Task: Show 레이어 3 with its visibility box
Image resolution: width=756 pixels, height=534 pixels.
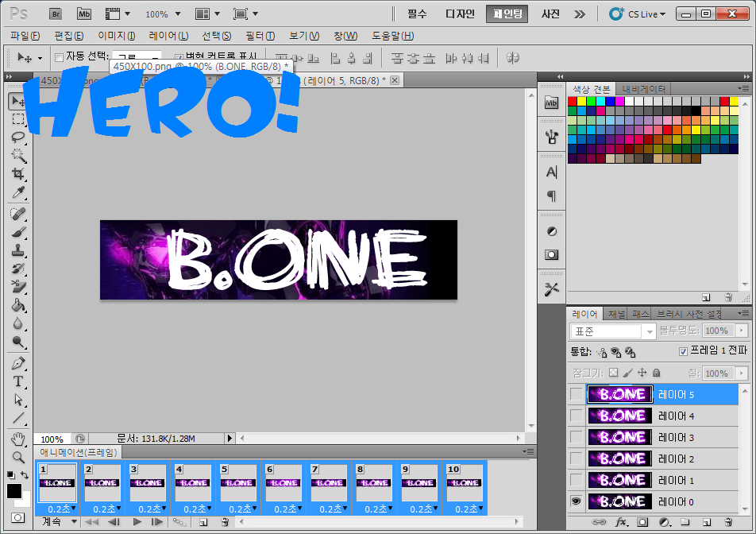Action: 577,437
